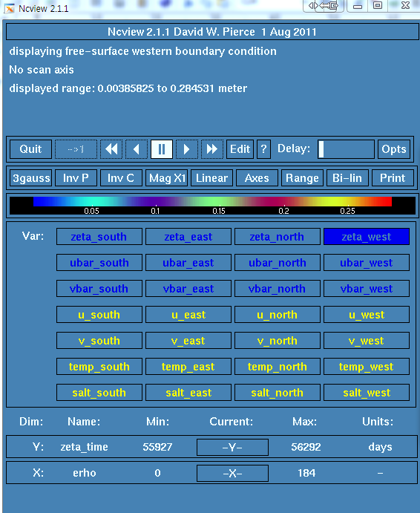This screenshot has width=420, height=513.
Task: Select the temp_east variable
Action: point(188,367)
